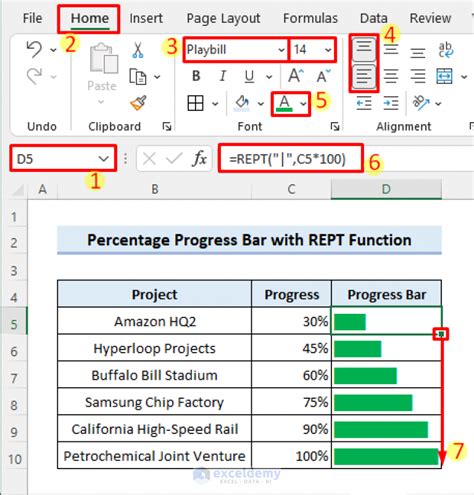Click the cell containing Samsung Chip Factory
The height and width of the screenshot is (495, 474).
tap(155, 402)
